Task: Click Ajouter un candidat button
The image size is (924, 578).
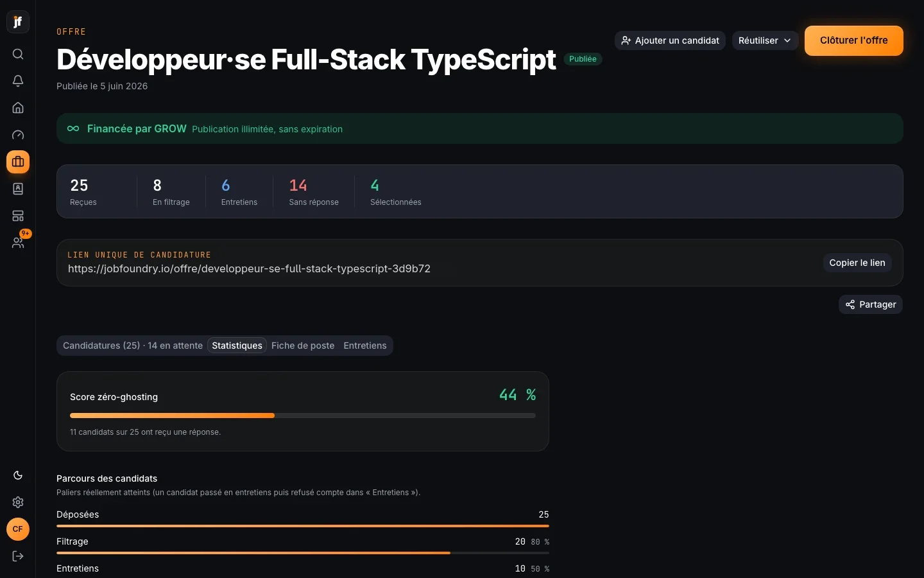Action: pos(670,40)
